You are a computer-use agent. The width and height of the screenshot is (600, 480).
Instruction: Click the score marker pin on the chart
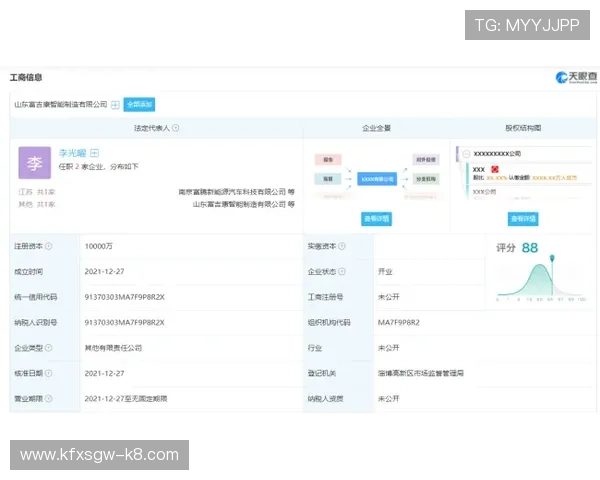[x=552, y=259]
